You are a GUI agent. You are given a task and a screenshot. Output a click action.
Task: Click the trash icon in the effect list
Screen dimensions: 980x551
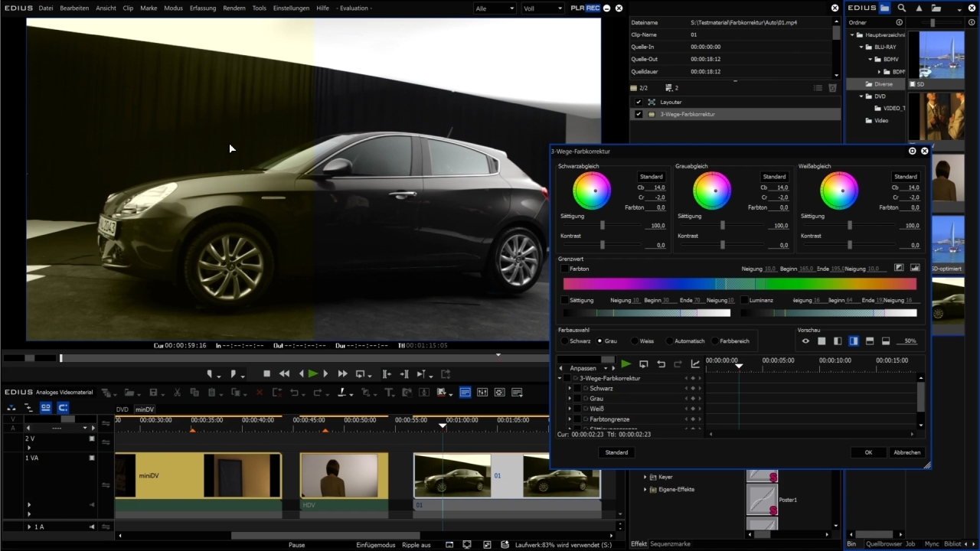[x=833, y=88]
